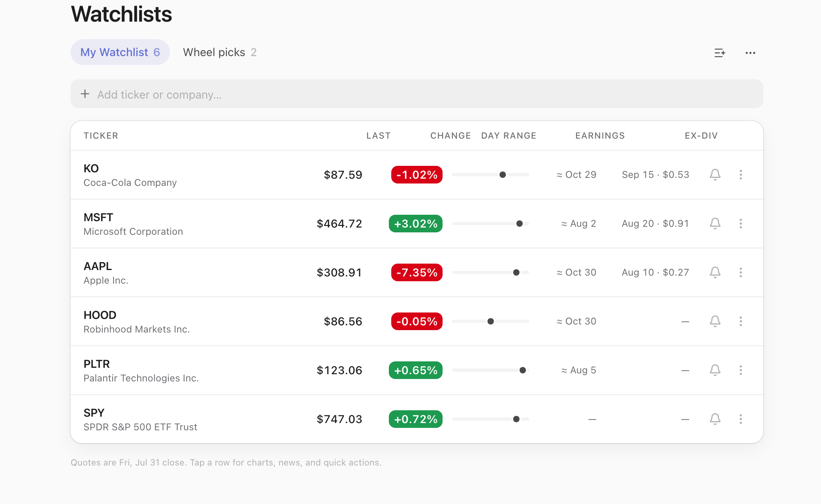821x504 pixels.
Task: Open the row menu for SPY
Action: pyautogui.click(x=741, y=419)
